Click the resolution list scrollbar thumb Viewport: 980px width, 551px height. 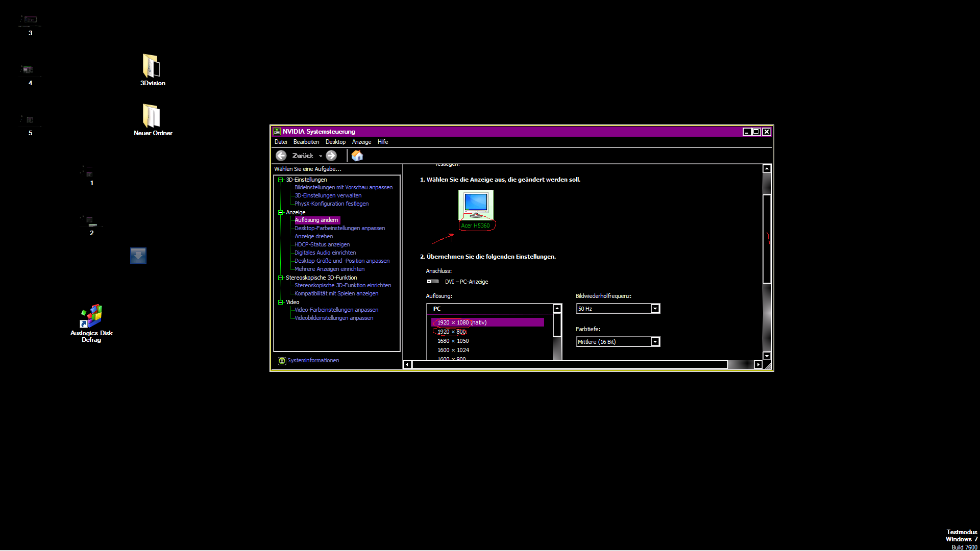[557, 325]
